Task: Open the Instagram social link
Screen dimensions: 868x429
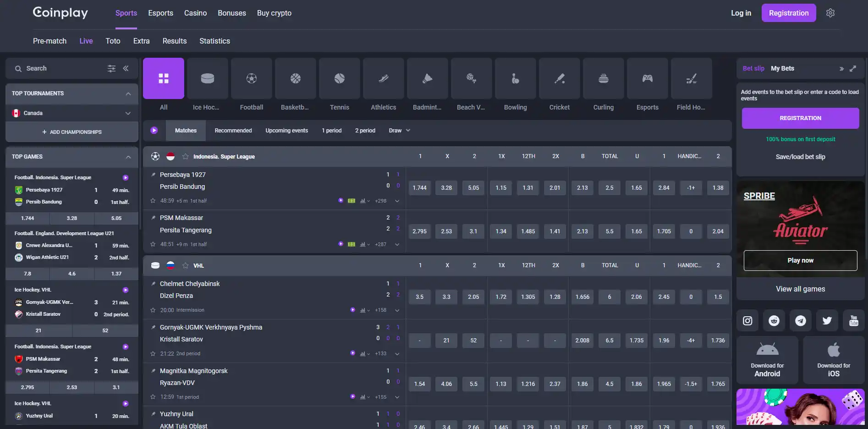Action: [x=747, y=321]
